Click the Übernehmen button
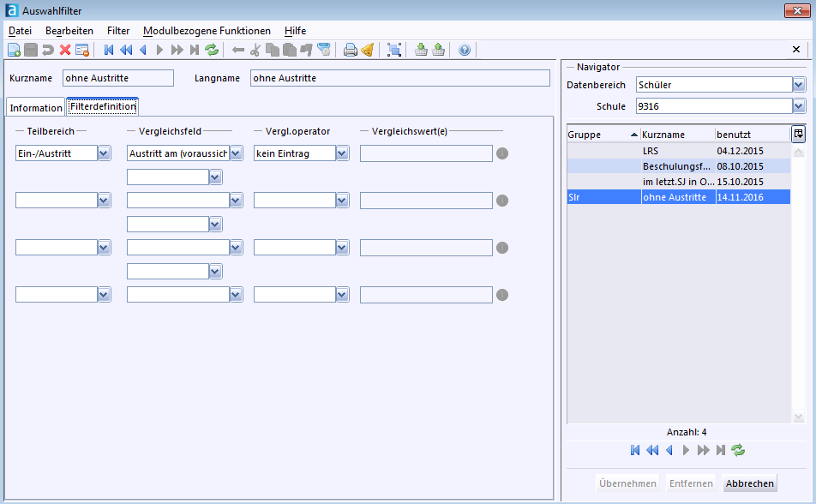The image size is (816, 504). point(627,483)
